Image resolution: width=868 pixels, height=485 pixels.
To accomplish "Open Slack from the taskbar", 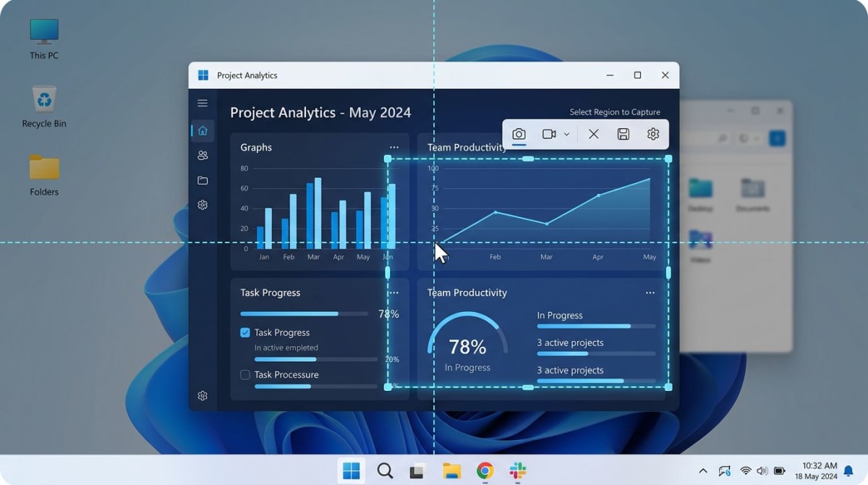I will [x=518, y=471].
